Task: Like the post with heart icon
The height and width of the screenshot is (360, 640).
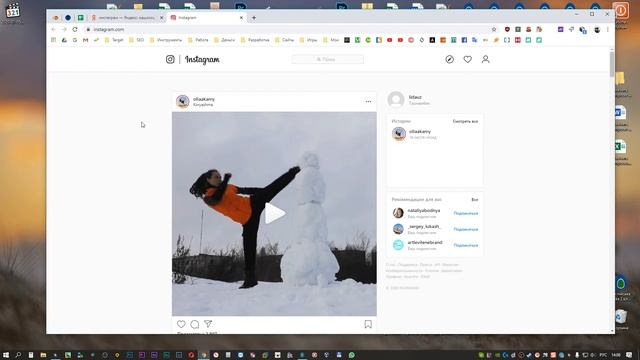Action: [x=181, y=324]
